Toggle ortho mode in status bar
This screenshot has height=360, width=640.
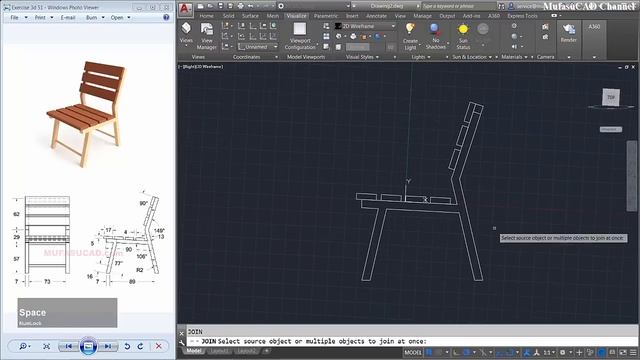456,352
